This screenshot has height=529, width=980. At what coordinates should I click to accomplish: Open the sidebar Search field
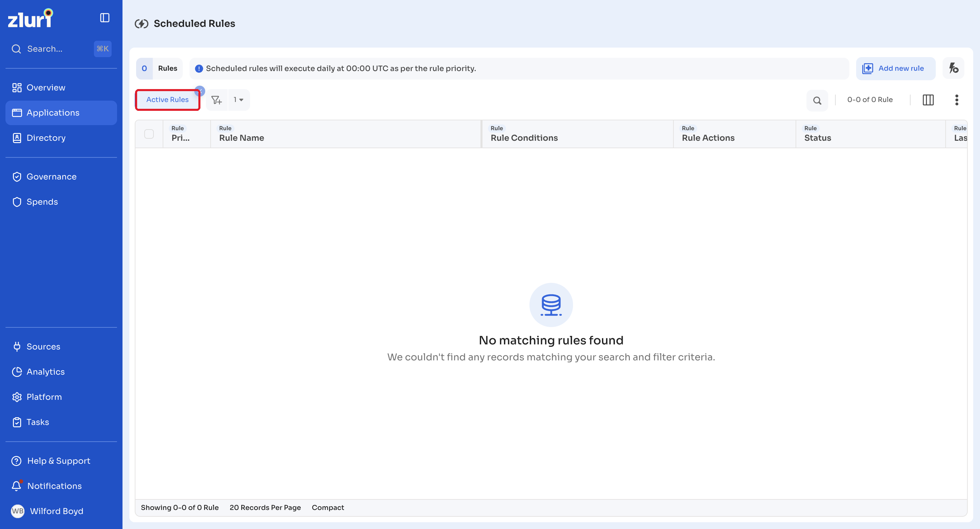coord(61,49)
